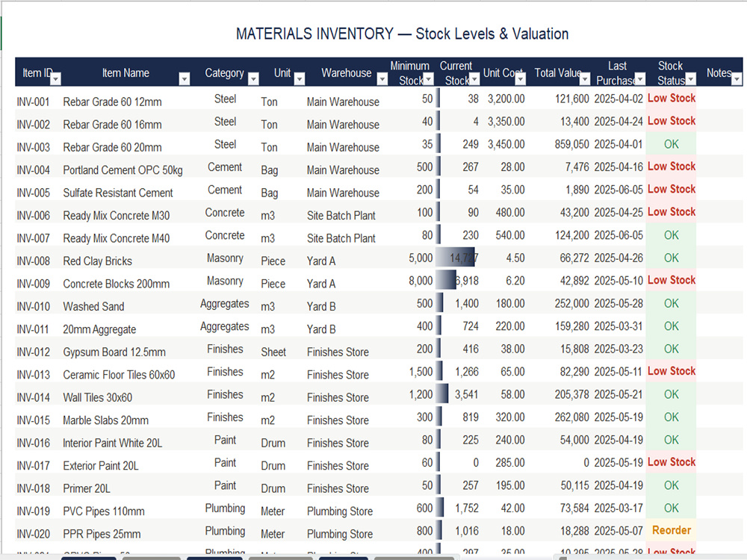Select cell INV-012
This screenshot has width=747, height=560.
(x=34, y=352)
